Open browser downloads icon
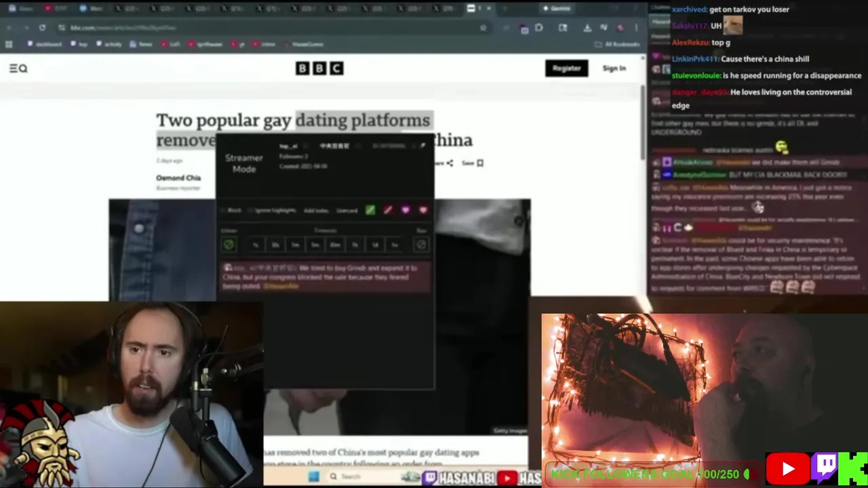 click(x=587, y=28)
